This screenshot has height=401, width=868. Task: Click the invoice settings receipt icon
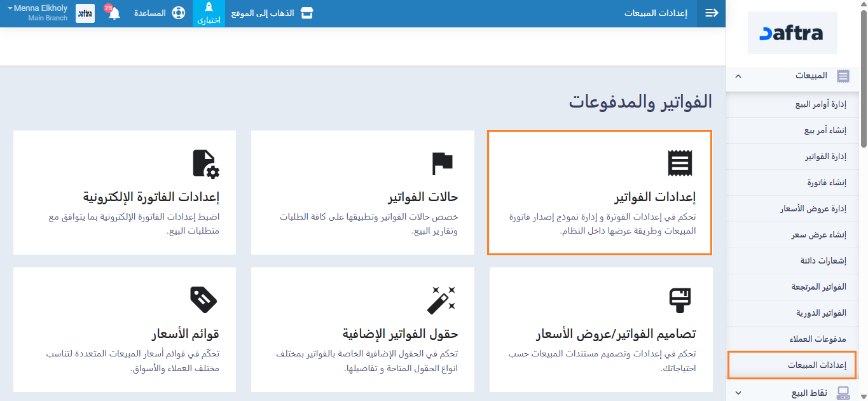coord(679,163)
